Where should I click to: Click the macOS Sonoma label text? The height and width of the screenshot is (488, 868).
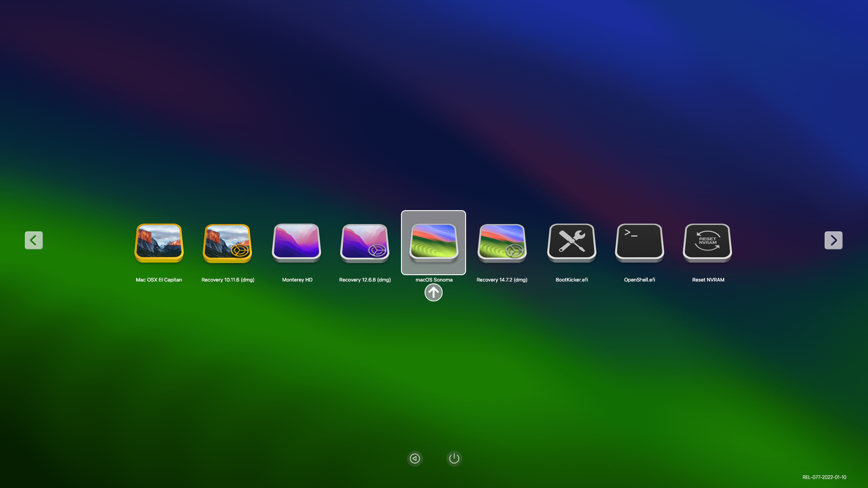click(x=434, y=280)
